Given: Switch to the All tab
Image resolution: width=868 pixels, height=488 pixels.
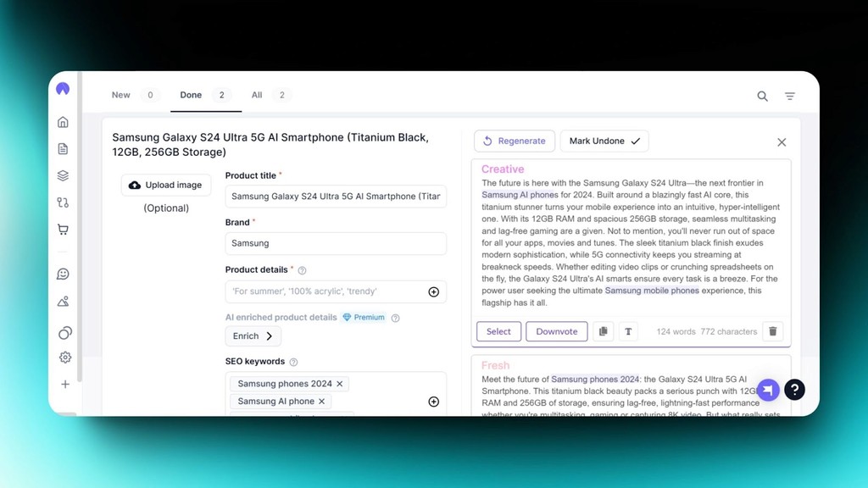Looking at the screenshot, I should tap(257, 95).
